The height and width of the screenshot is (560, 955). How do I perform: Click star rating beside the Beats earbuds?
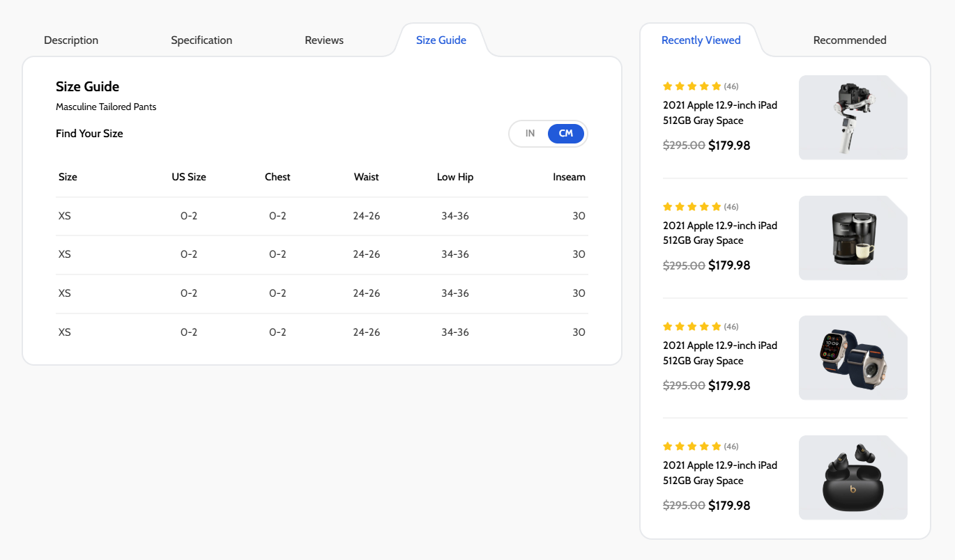692,446
